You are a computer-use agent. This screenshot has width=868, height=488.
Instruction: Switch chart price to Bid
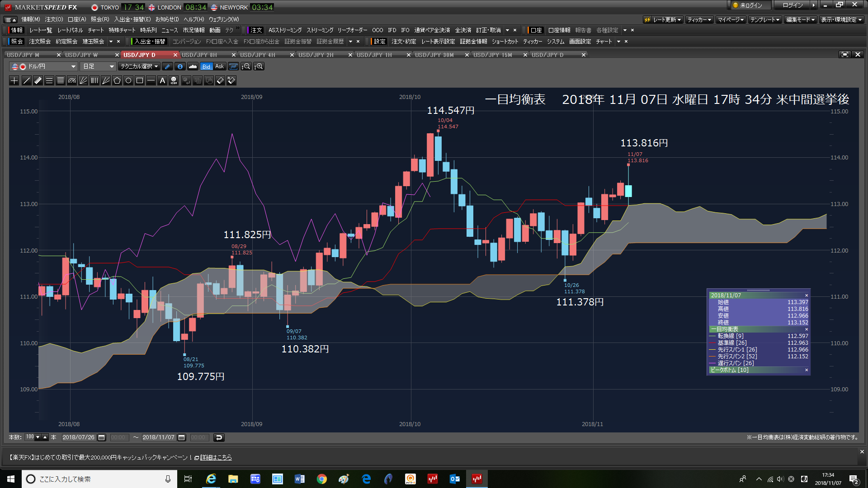[x=206, y=66]
